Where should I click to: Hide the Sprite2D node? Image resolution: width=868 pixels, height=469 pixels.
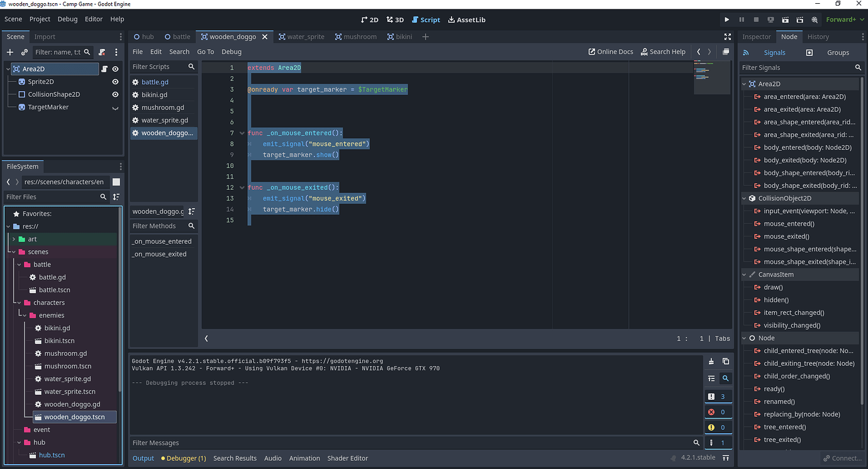[x=114, y=81]
